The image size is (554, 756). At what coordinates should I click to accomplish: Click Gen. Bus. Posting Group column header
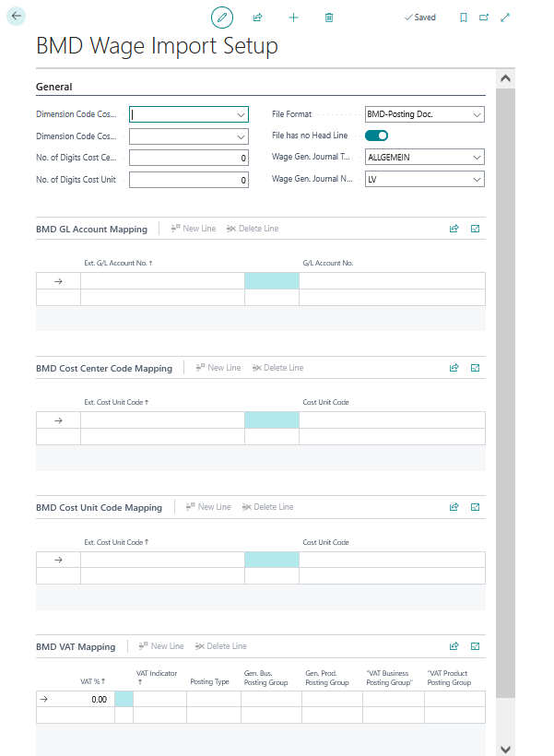coord(265,678)
